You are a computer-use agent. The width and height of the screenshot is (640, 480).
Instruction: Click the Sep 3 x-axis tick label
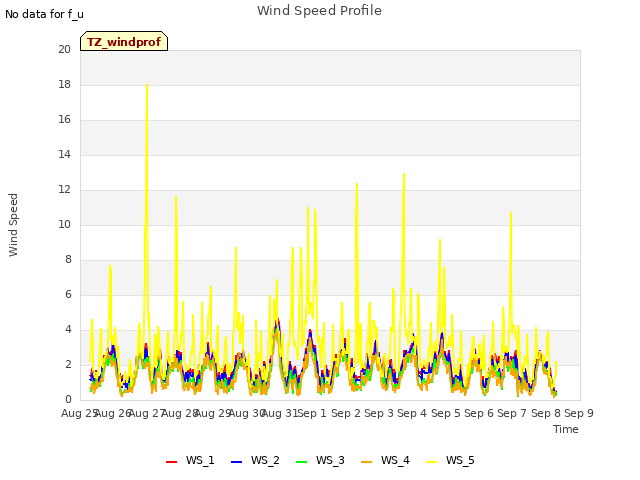379,413
